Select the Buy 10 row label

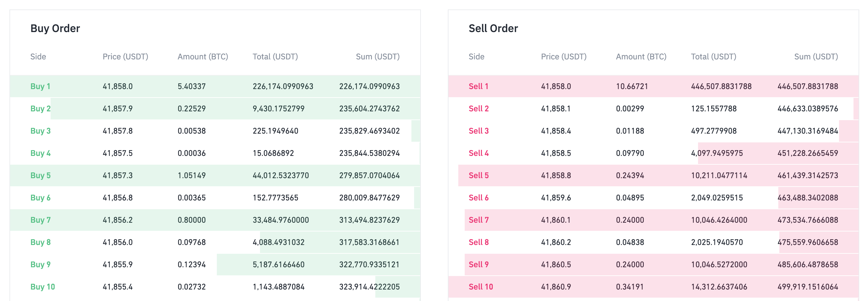coord(42,287)
